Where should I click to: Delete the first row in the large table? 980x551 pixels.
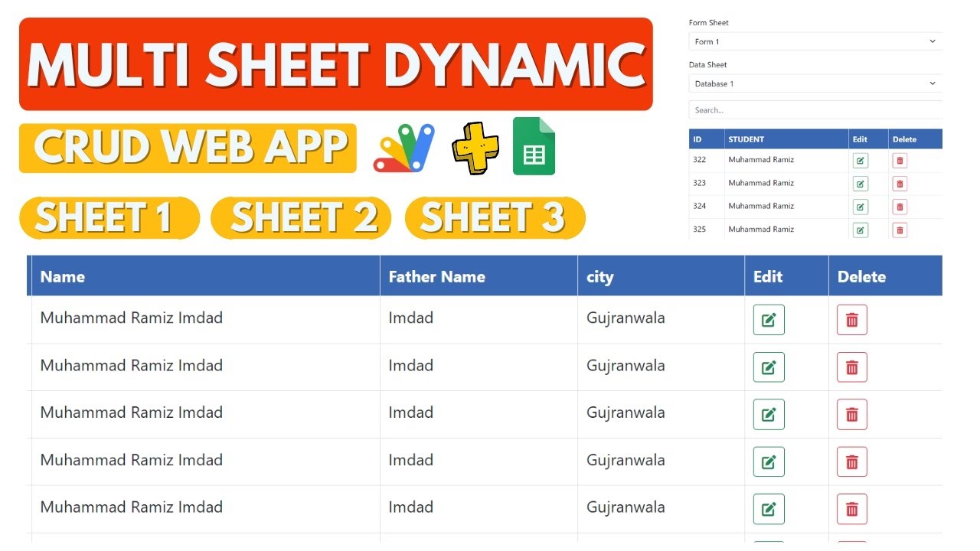point(852,320)
